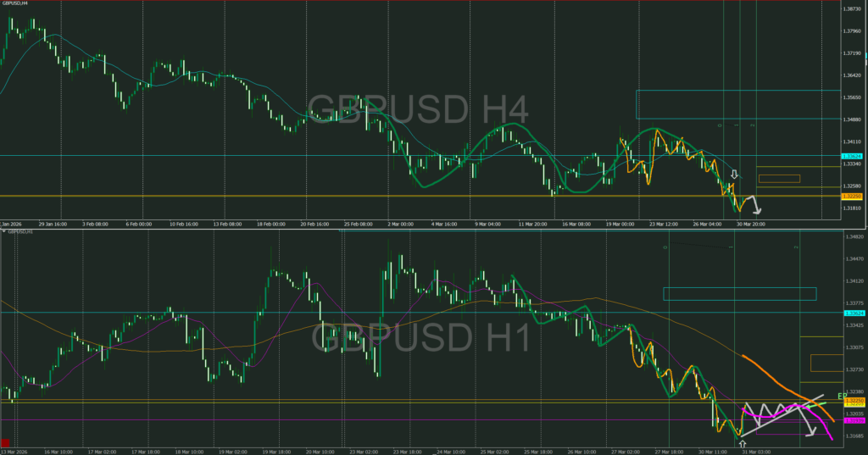The height and width of the screenshot is (455, 868).
Task: Click the GBPUSD,H4 chart title label
Action: coord(16,5)
